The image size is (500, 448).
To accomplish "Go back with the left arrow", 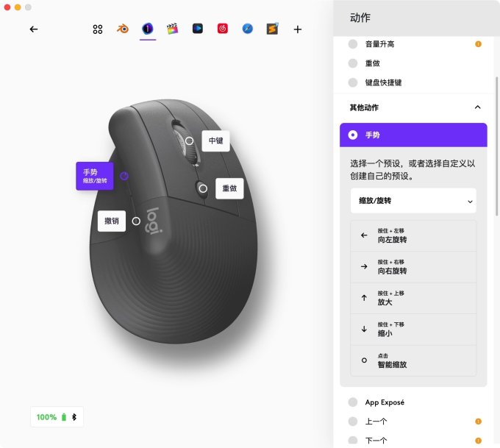I will click(34, 29).
